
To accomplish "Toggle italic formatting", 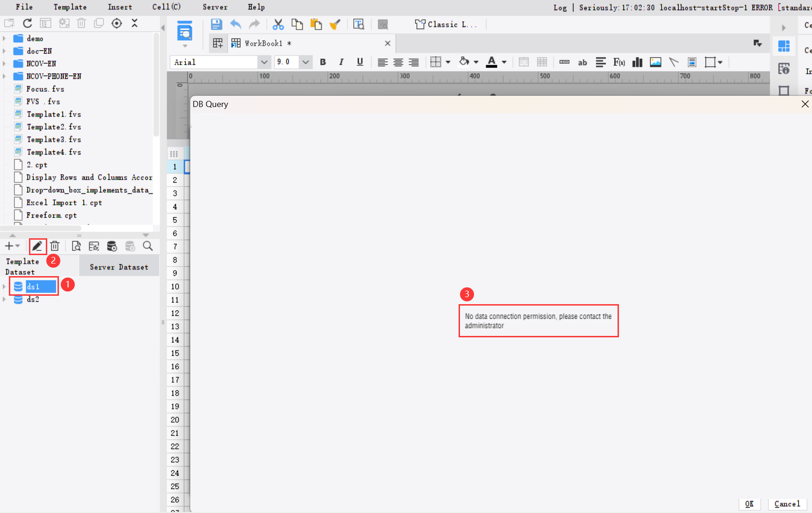I will coord(342,62).
